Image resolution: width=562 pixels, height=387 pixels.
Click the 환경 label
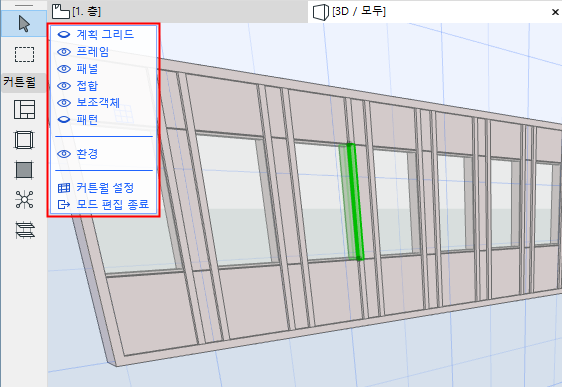(x=87, y=154)
